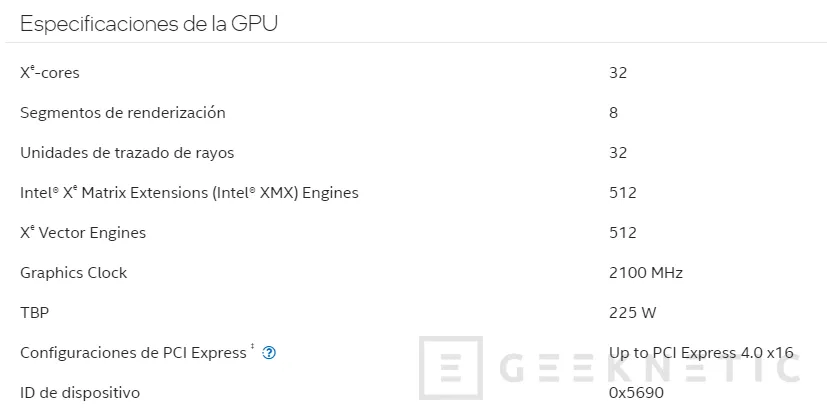Click the device ID value 0x5690
The image size is (827, 419).
637,393
